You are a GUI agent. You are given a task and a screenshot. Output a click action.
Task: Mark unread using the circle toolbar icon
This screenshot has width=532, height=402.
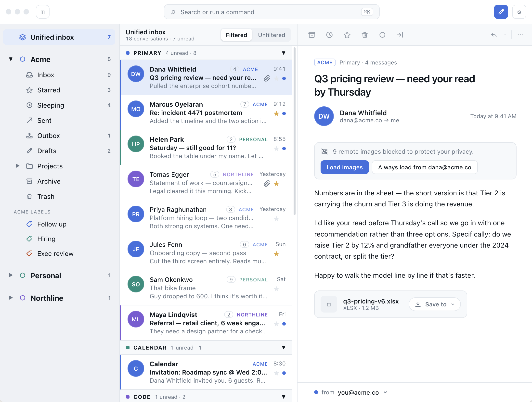click(x=382, y=35)
